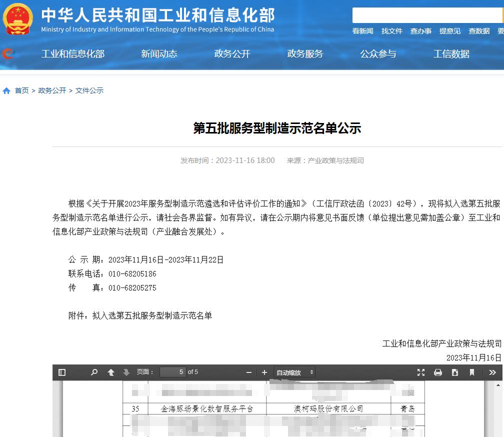Select the 公众参与 navigation item
504x437 pixels.
pos(378,53)
